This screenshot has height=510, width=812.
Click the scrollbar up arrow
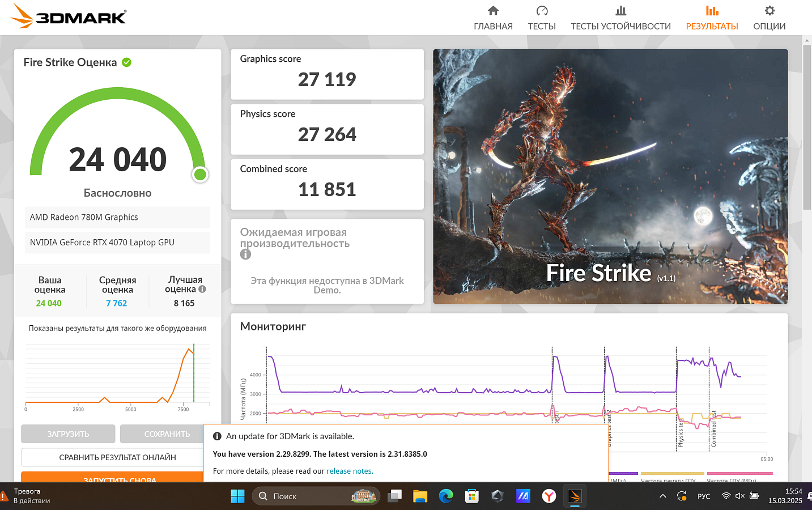807,40
